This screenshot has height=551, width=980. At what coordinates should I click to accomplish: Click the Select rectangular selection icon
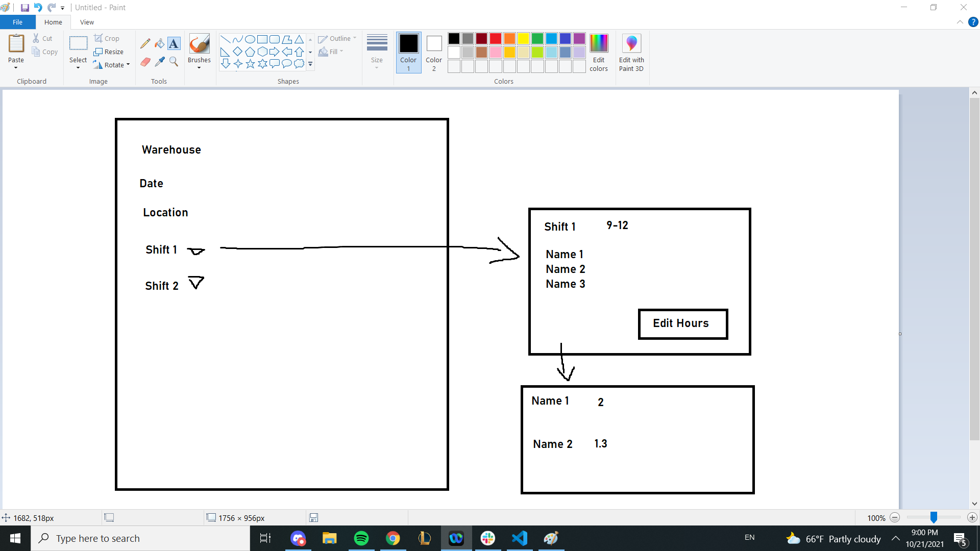(x=78, y=43)
